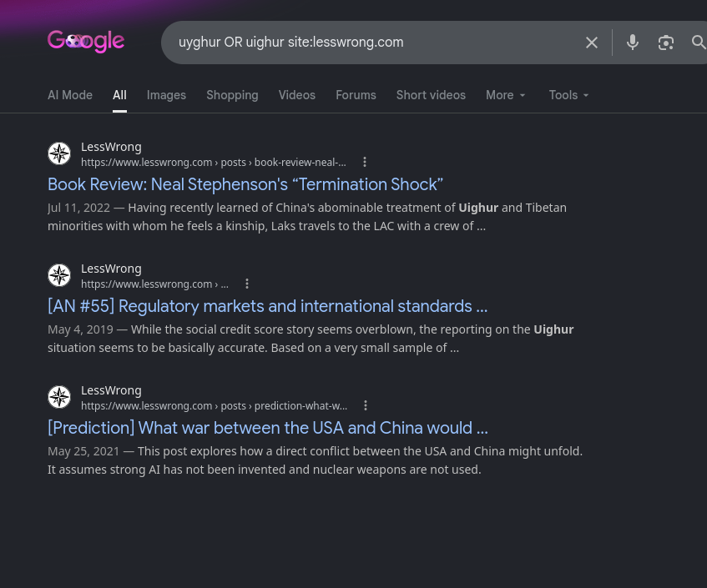Click the magnifying glass search icon
707x588 pixels.
pos(699,43)
